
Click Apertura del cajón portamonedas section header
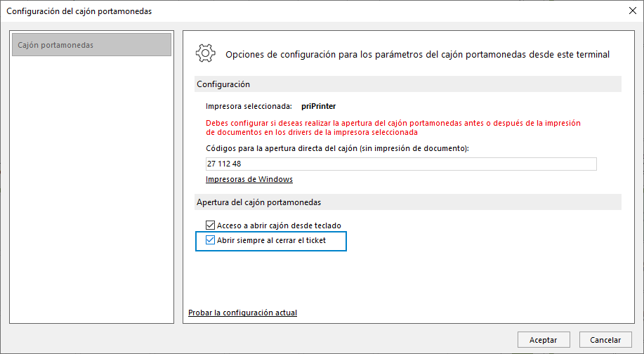click(x=408, y=202)
